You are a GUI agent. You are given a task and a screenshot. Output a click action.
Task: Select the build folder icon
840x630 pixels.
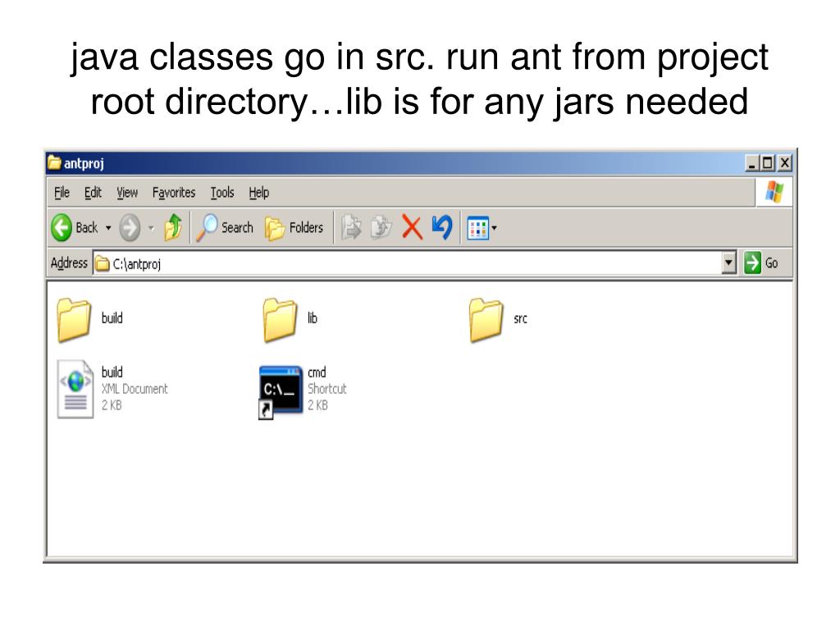coord(74,320)
